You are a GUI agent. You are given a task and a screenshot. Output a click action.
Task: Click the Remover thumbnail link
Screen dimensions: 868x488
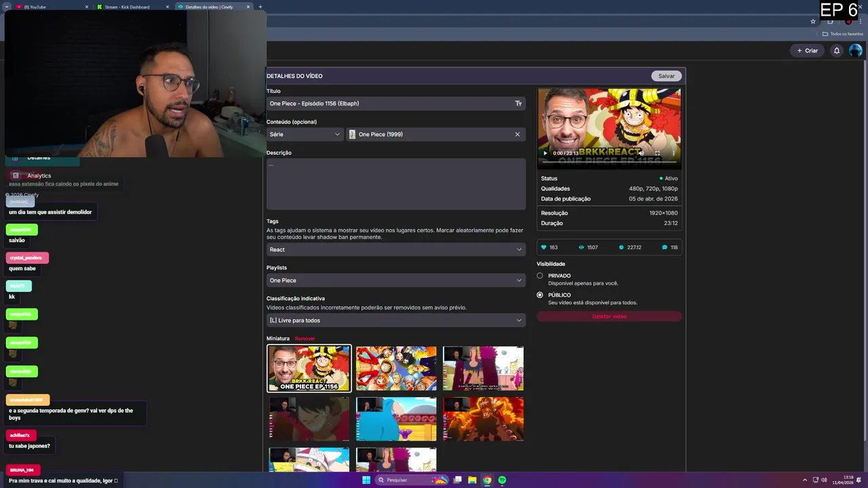point(305,338)
